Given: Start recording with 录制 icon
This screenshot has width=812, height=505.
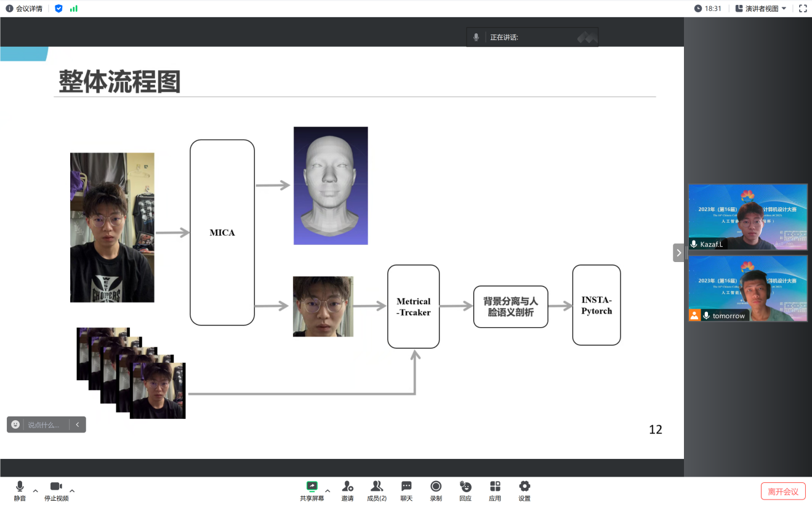Looking at the screenshot, I should tap(436, 487).
